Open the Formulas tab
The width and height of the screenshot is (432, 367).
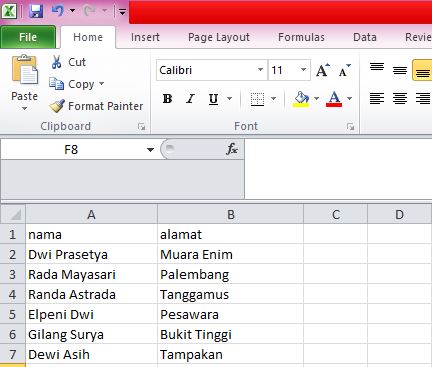click(x=301, y=37)
